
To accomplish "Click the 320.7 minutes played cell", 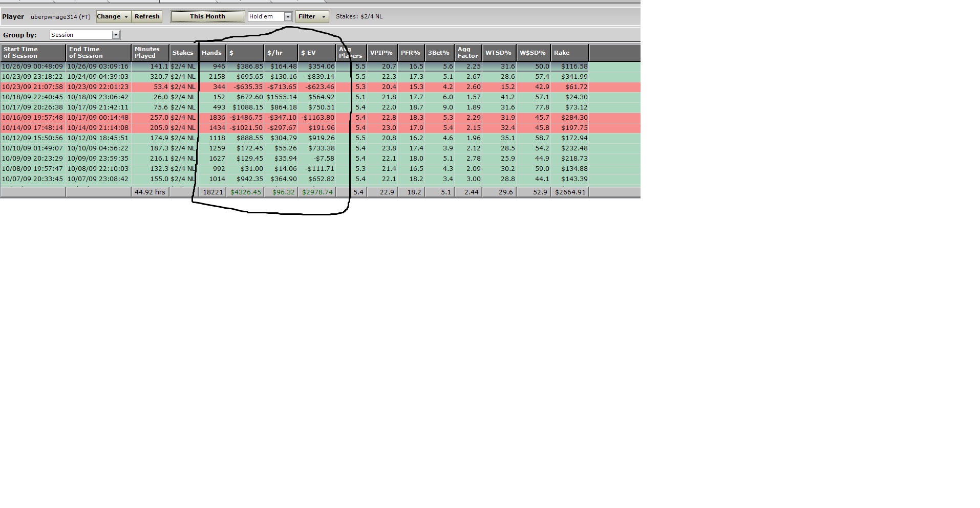I will pyautogui.click(x=150, y=77).
